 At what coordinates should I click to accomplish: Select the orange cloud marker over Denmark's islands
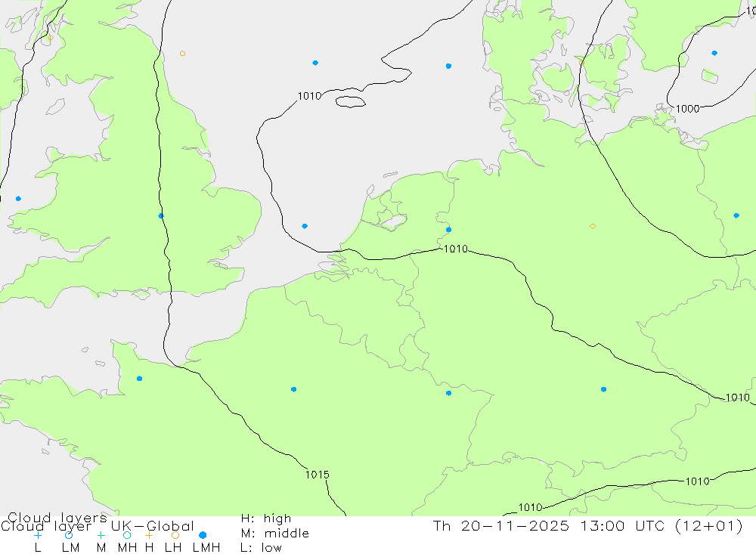click(x=581, y=63)
